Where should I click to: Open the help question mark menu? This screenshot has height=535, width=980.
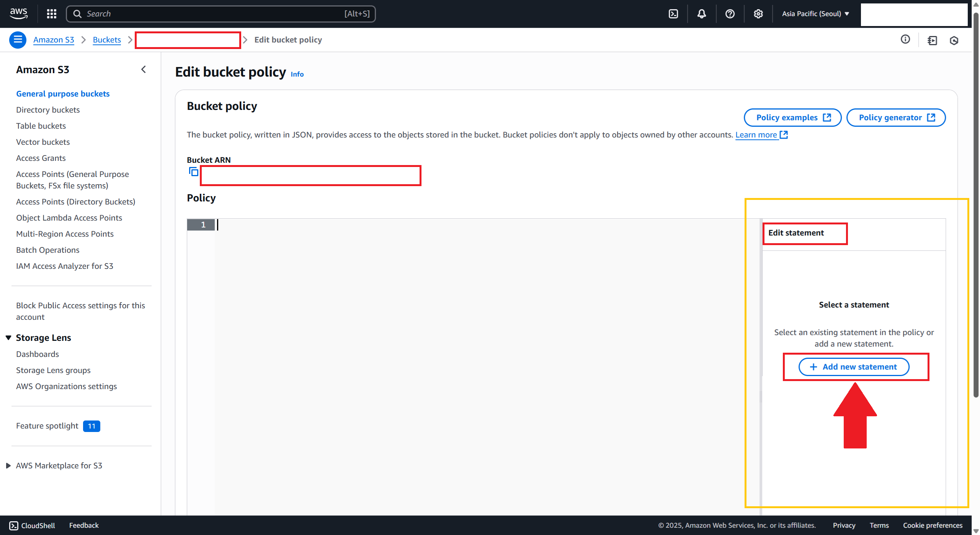[730, 14]
